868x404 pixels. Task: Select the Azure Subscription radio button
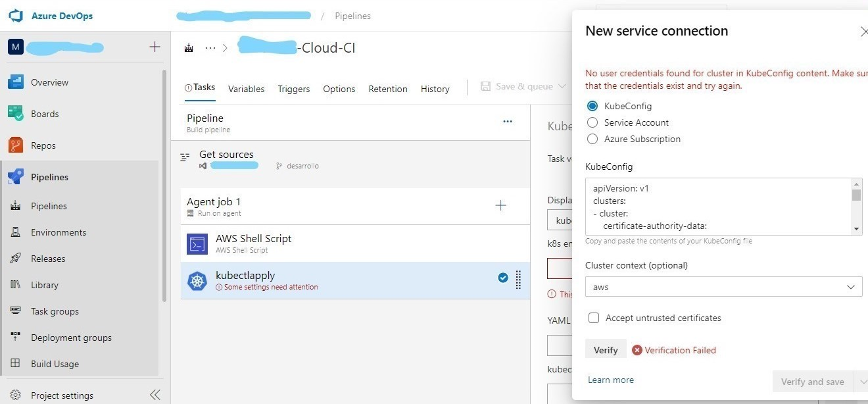[x=592, y=139]
